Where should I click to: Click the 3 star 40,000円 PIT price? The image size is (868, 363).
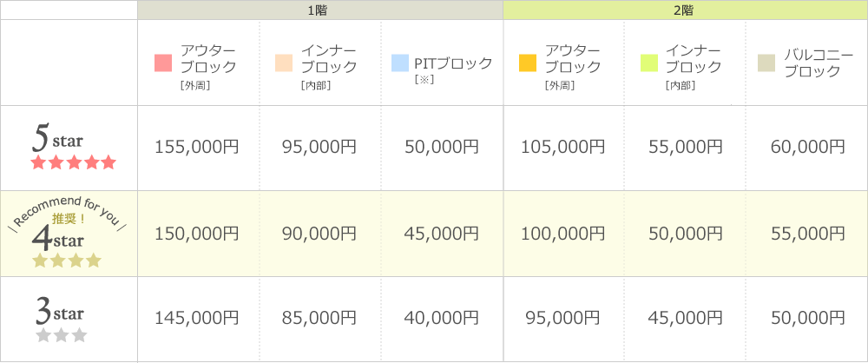(x=441, y=318)
